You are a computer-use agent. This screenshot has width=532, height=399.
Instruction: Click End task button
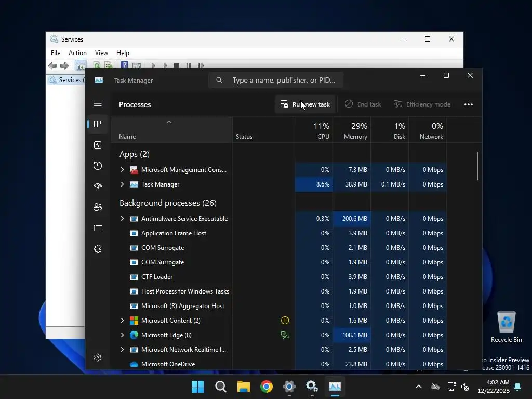[x=363, y=104]
